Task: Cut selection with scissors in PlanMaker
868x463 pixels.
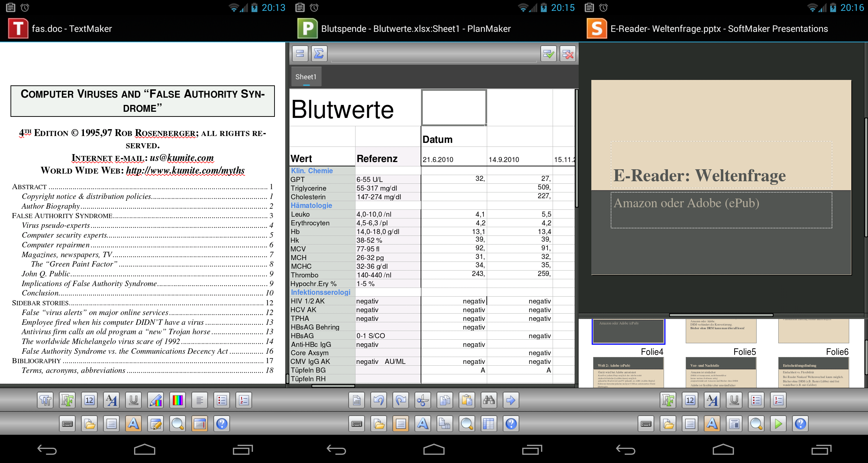Action: click(x=423, y=400)
